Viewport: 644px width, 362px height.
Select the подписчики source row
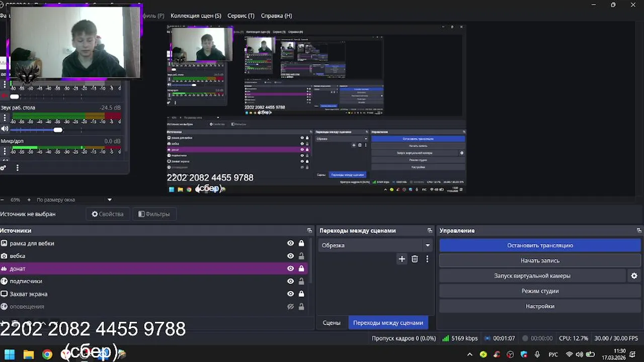tap(153, 281)
